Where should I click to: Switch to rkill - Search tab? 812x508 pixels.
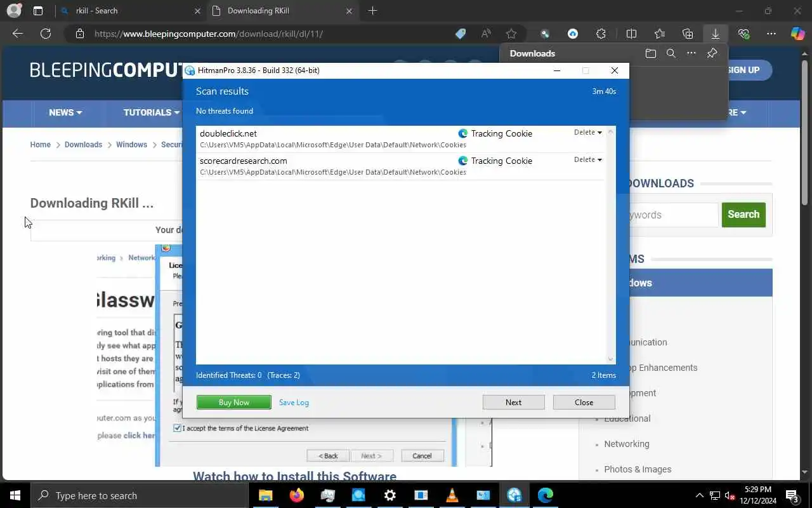click(130, 11)
